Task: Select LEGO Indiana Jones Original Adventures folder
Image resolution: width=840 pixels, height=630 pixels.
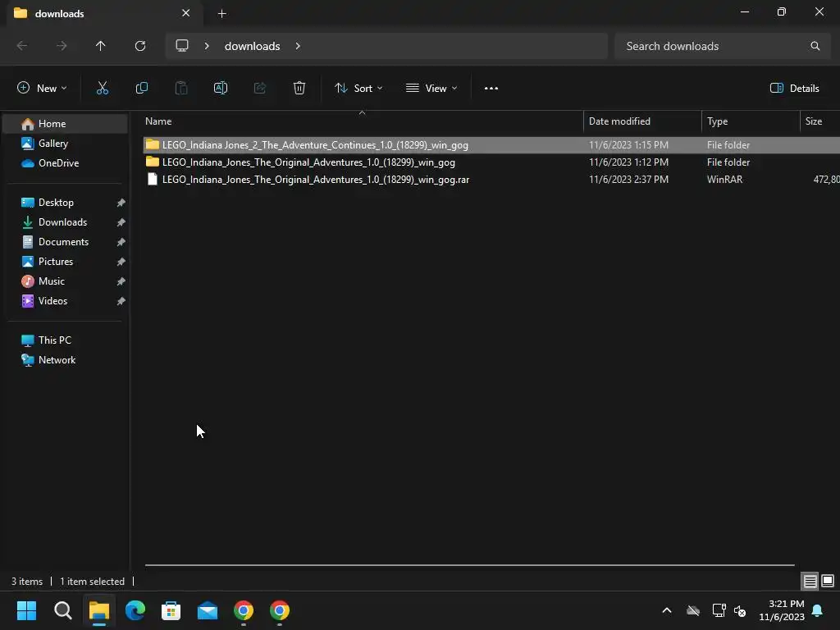Action: [491, 162]
